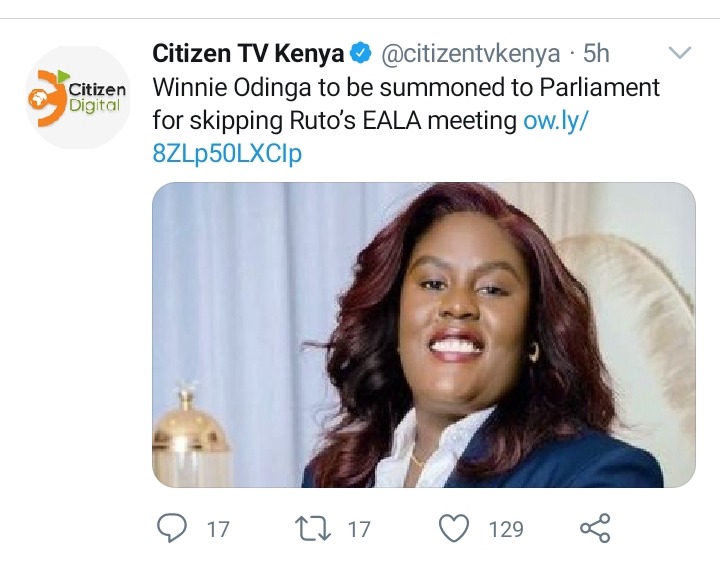Click the reply speech bubble icon

coord(172,528)
